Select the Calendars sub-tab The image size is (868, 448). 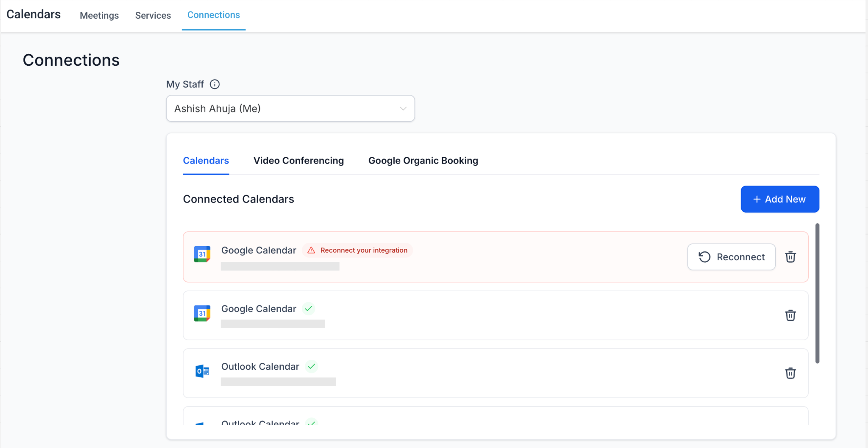pos(206,161)
